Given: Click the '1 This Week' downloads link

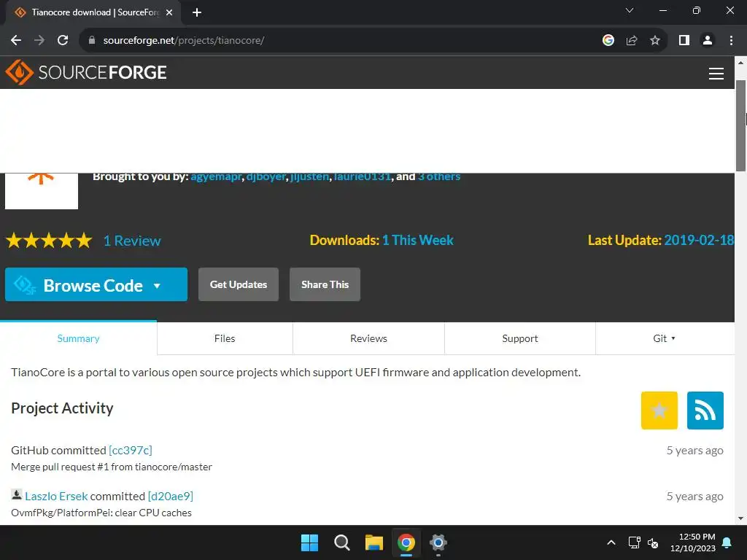Looking at the screenshot, I should coord(418,240).
